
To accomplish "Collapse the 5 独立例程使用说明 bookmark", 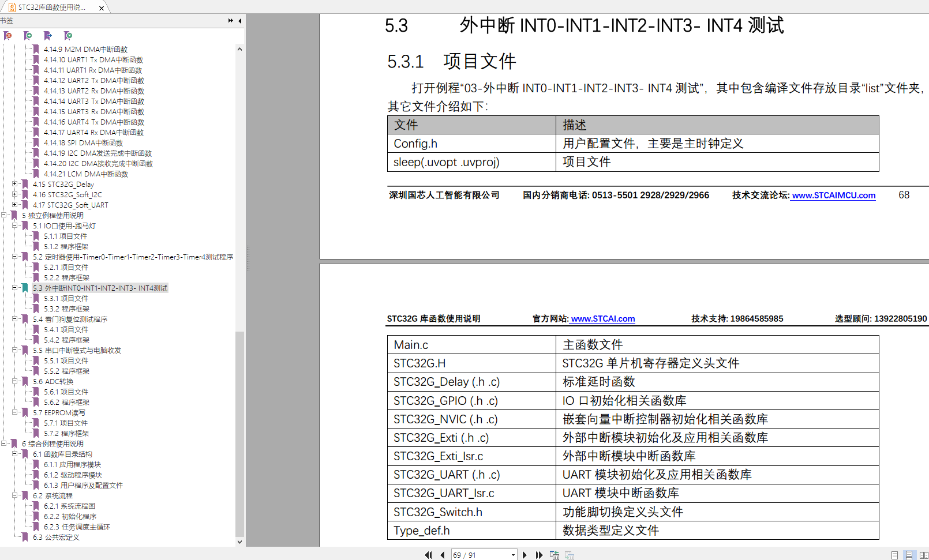I will [3, 215].
